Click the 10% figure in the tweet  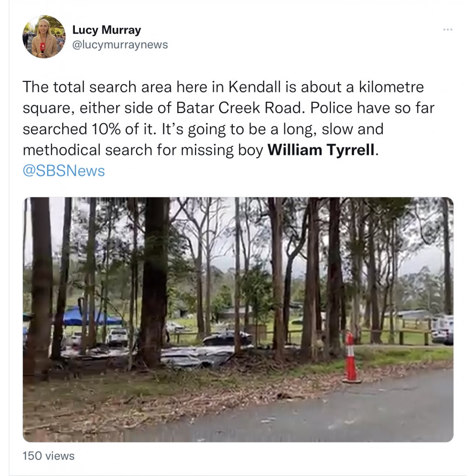[x=102, y=129]
